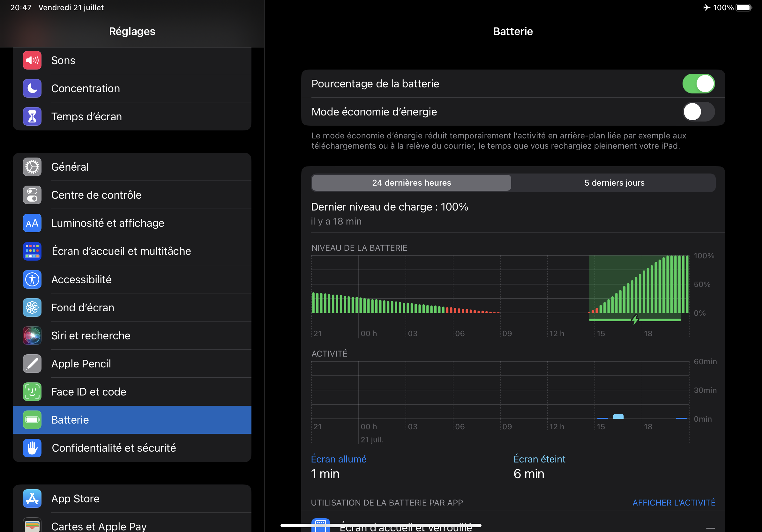The width and height of the screenshot is (762, 532).
Task: Tap the charging bolt marker on battery graph
Action: [635, 320]
